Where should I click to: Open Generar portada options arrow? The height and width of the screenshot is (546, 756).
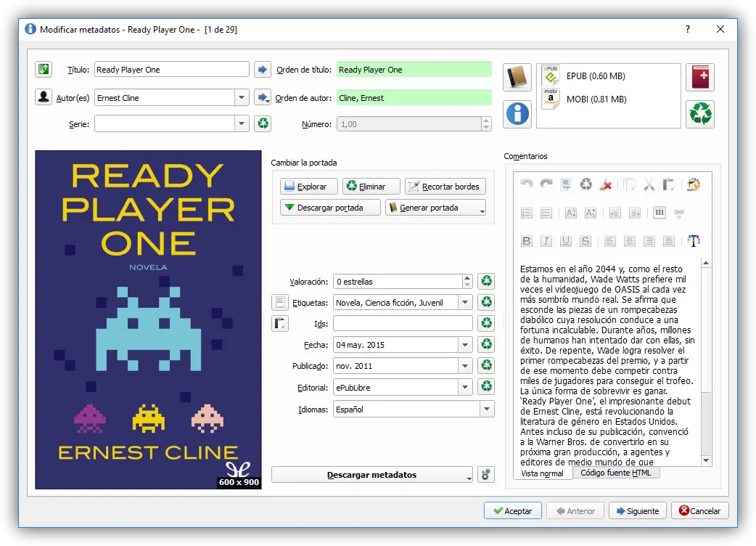(x=482, y=210)
